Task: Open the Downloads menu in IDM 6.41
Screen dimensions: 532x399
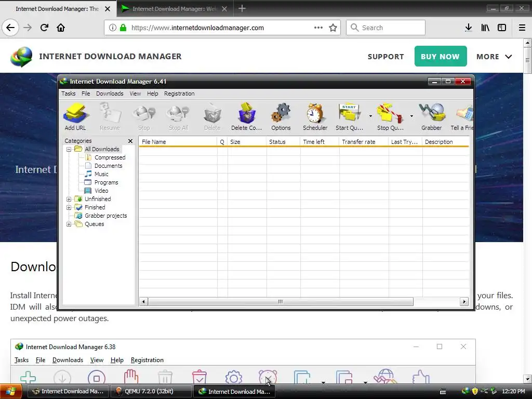Action: (x=110, y=94)
